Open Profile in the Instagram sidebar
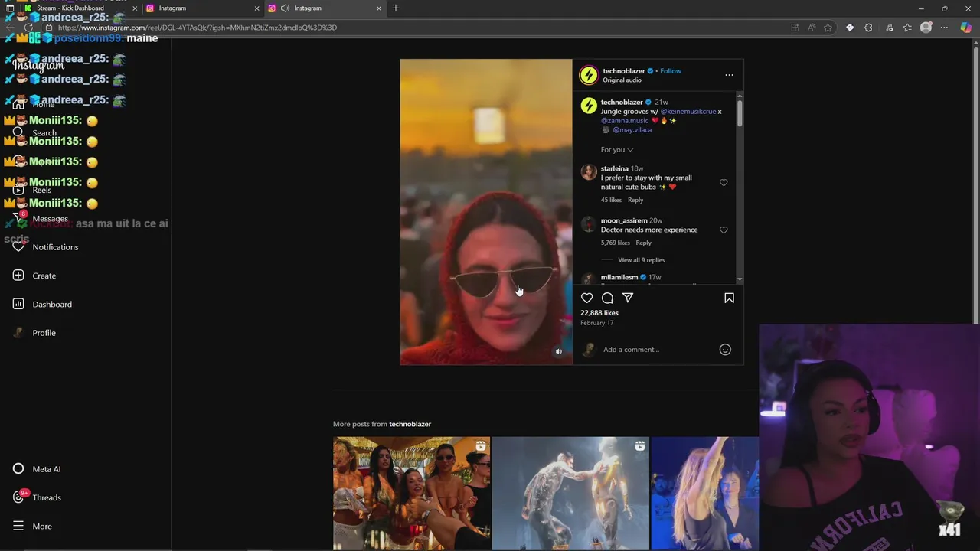Screen dimensions: 980x551 (x=35, y=333)
